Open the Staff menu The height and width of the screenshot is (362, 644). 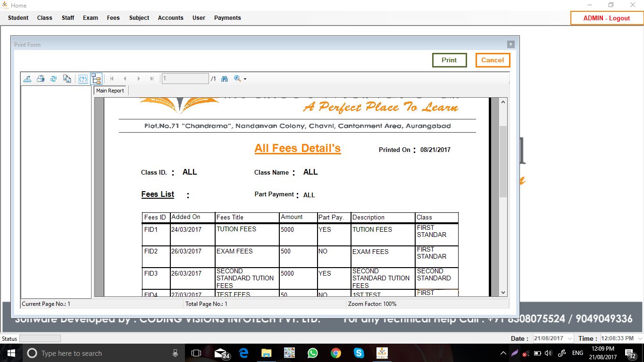[x=68, y=18]
